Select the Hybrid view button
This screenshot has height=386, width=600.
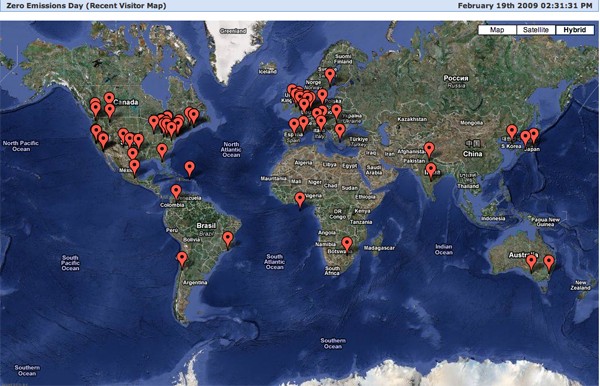point(574,30)
